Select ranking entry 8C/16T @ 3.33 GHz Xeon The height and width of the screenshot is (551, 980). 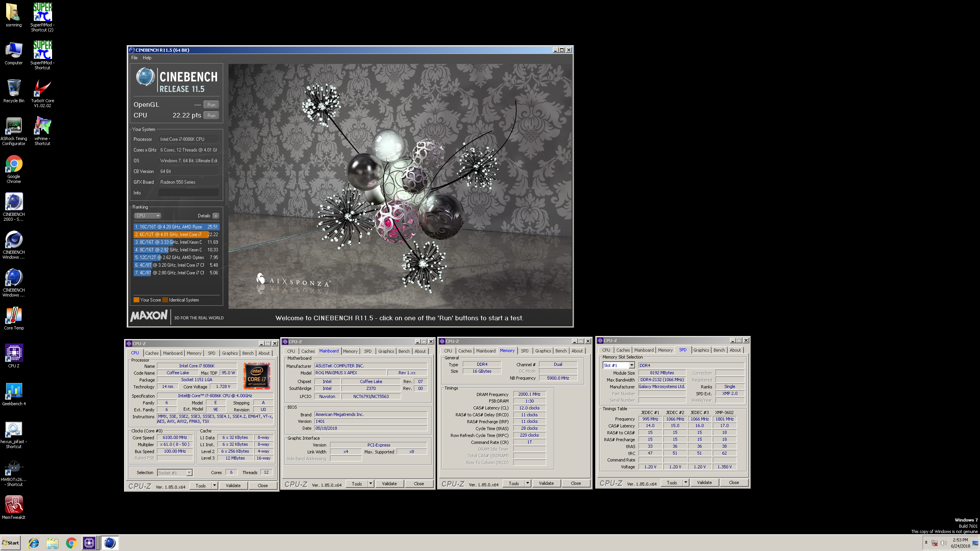tap(176, 242)
